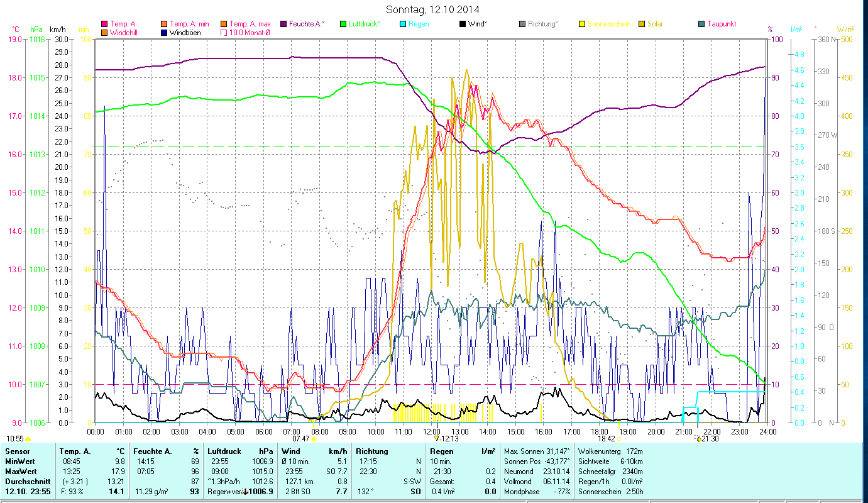Click the 'MaxWert' row label

21,472
